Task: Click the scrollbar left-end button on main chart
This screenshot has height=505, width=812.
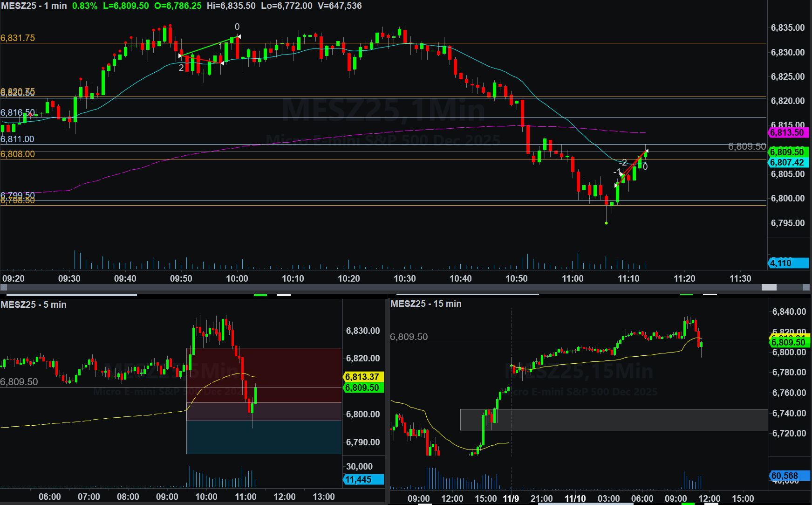Action: (4, 287)
